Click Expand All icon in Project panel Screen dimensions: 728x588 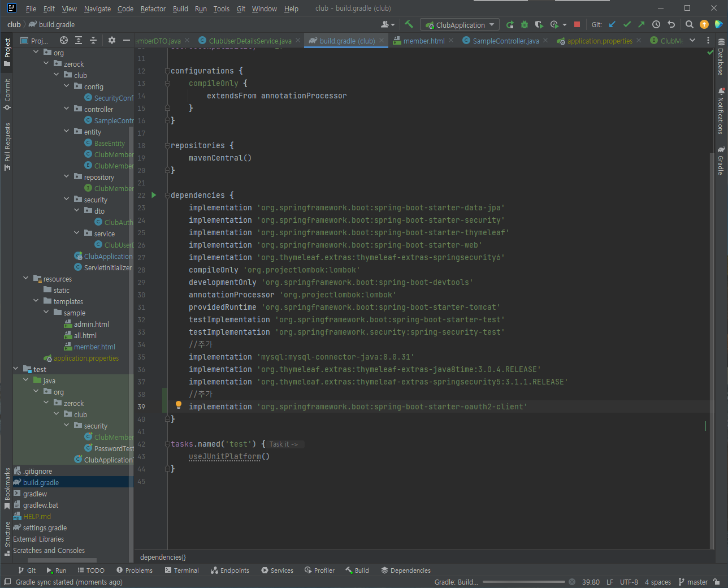click(79, 40)
